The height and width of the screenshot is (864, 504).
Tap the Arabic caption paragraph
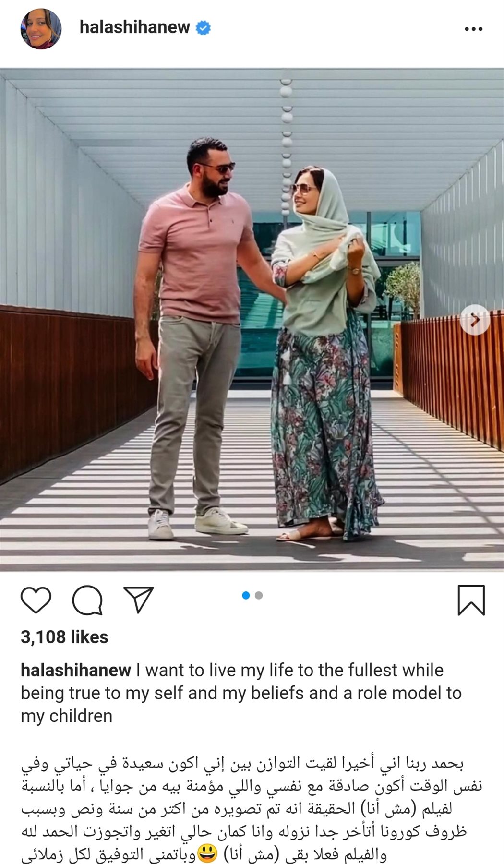coord(252,810)
